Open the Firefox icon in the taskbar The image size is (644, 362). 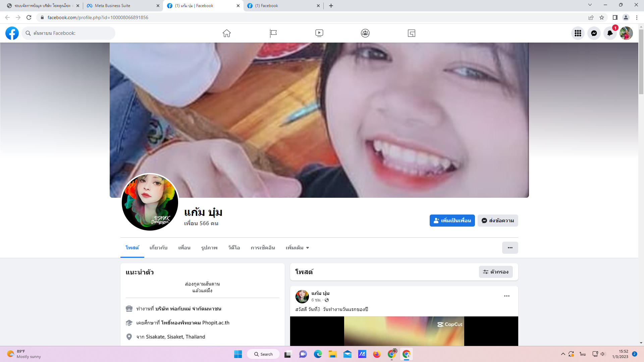pyautogui.click(x=377, y=354)
